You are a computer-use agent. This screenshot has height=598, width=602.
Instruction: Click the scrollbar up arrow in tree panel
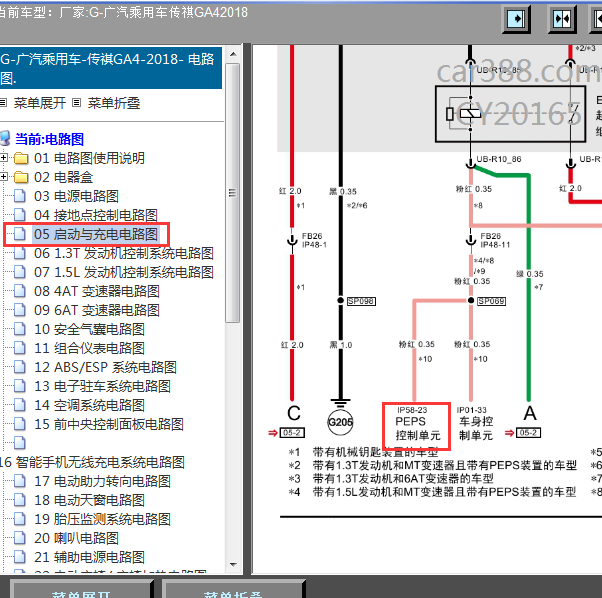click(233, 55)
